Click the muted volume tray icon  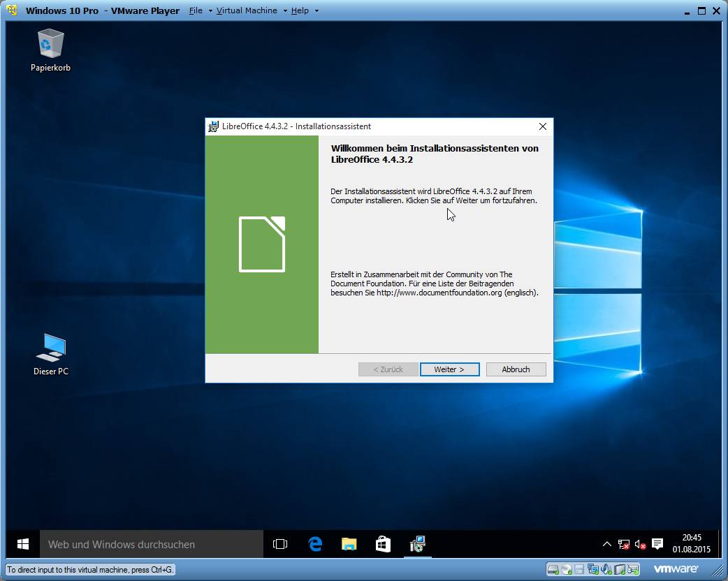point(640,544)
